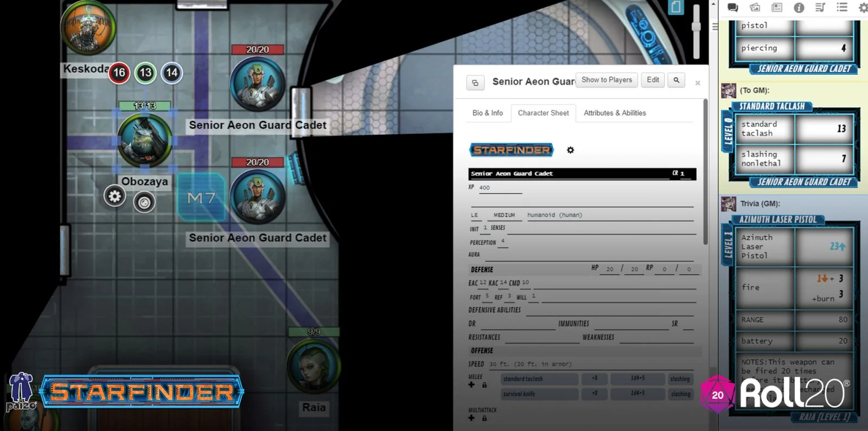The width and height of the screenshot is (868, 431).
Task: Click the 13 attack roll result
Action: 841,128
